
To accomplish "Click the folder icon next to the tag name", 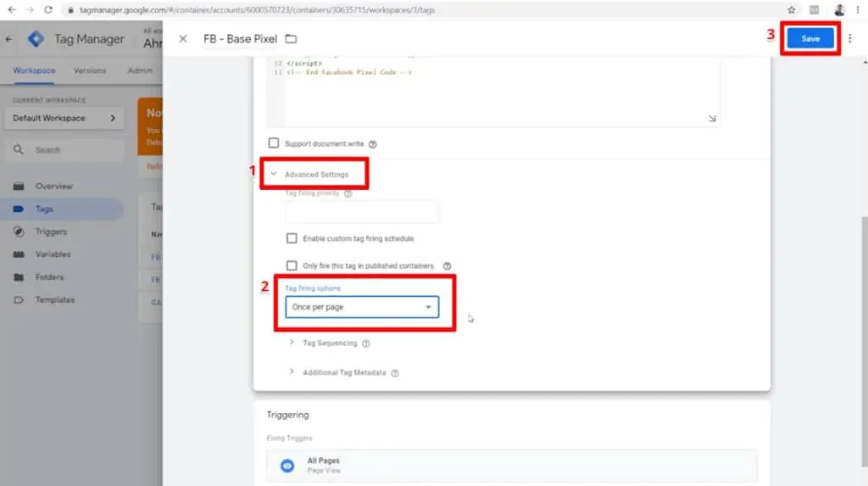I will click(x=291, y=39).
